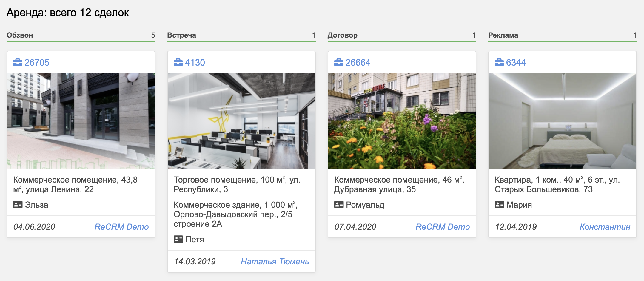Click the ул. Республики, 3 property description
This screenshot has height=281, width=644.
pyautogui.click(x=237, y=184)
